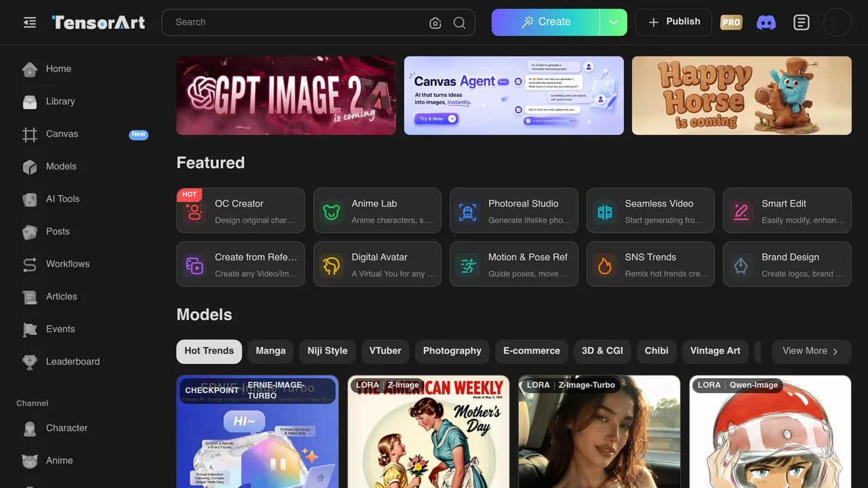Click the Channel sidebar label
The width and height of the screenshot is (868, 488).
coord(33,403)
